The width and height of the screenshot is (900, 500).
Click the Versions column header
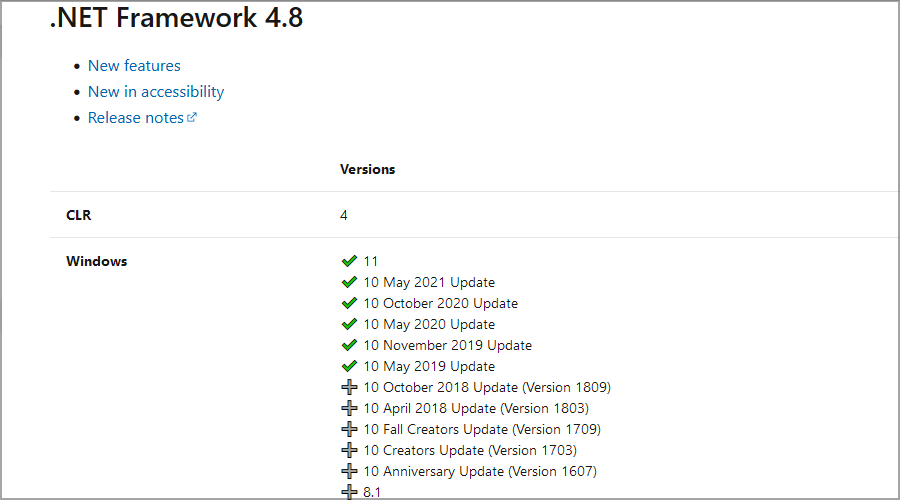[x=367, y=169]
